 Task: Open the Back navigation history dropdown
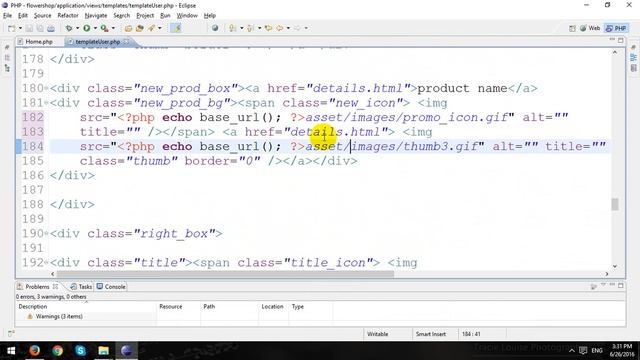click(288, 28)
